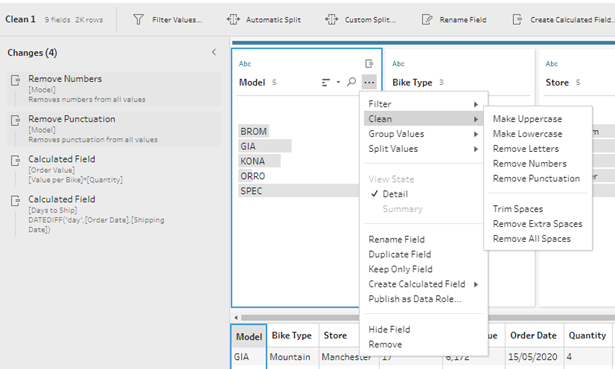Click the Abc data type of Model
Image resolution: width=615 pixels, height=369 pixels.
coord(245,64)
